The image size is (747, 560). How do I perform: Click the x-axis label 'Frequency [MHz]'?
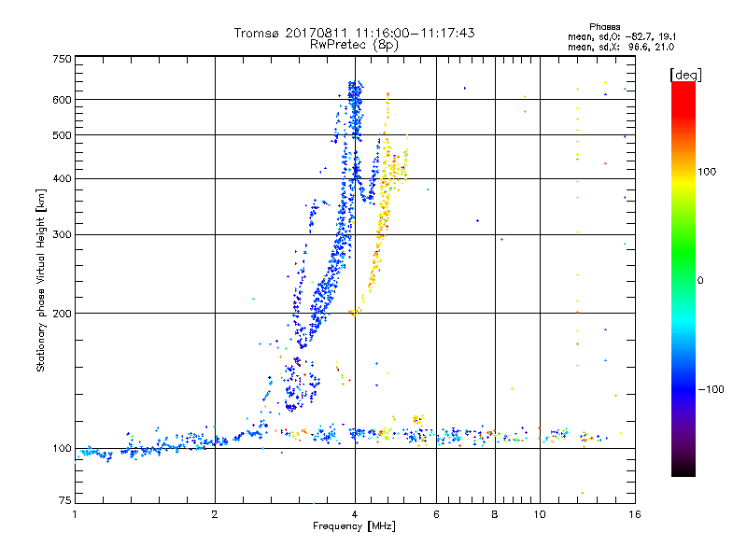click(354, 526)
